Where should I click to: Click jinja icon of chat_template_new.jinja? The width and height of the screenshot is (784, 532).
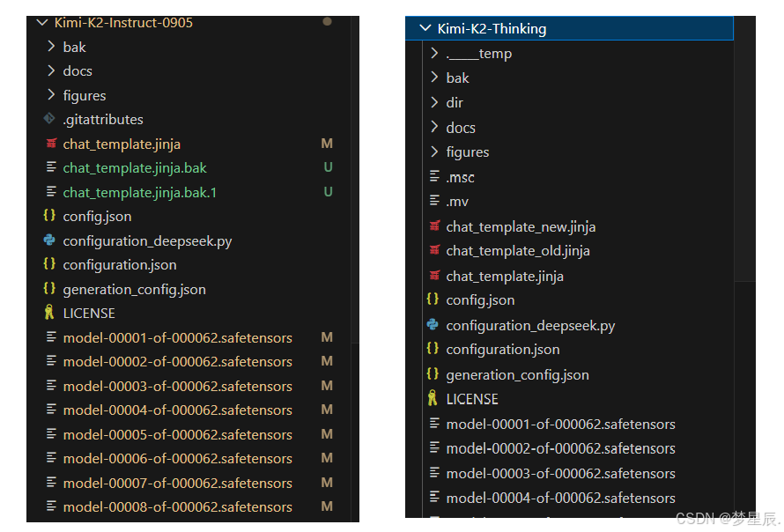[x=435, y=226]
